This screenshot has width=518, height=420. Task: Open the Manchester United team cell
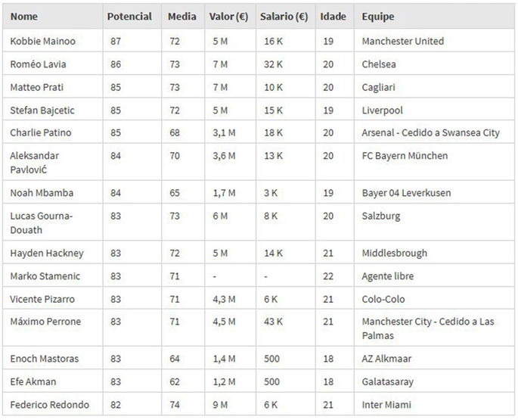click(x=402, y=41)
